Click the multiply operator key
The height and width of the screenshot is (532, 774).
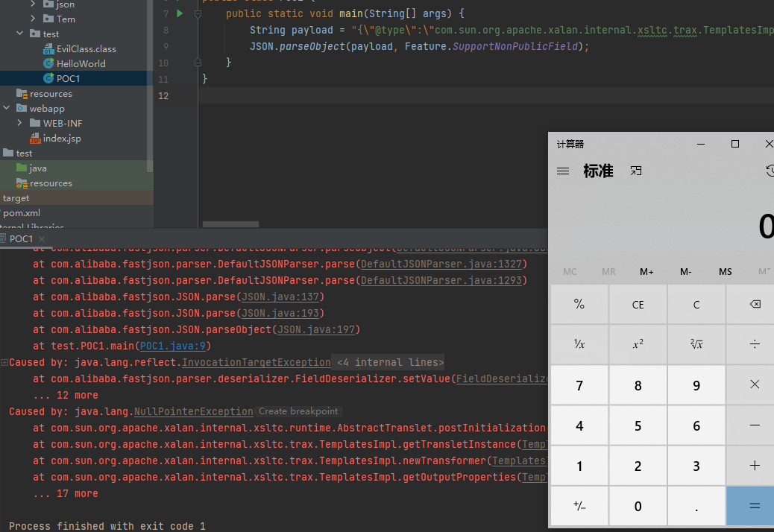click(754, 384)
